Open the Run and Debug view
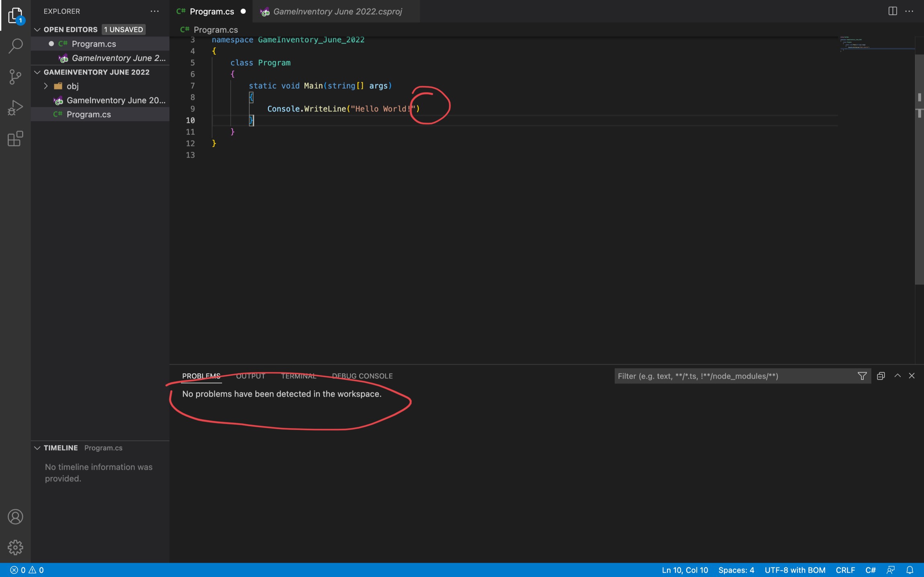The width and height of the screenshot is (924, 577). coord(15,108)
